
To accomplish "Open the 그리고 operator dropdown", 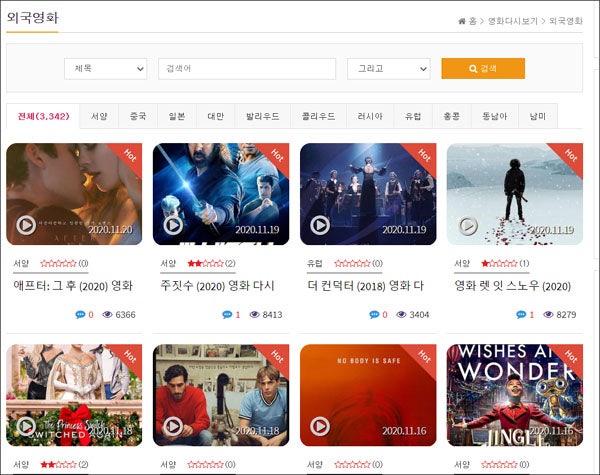I will coord(389,69).
